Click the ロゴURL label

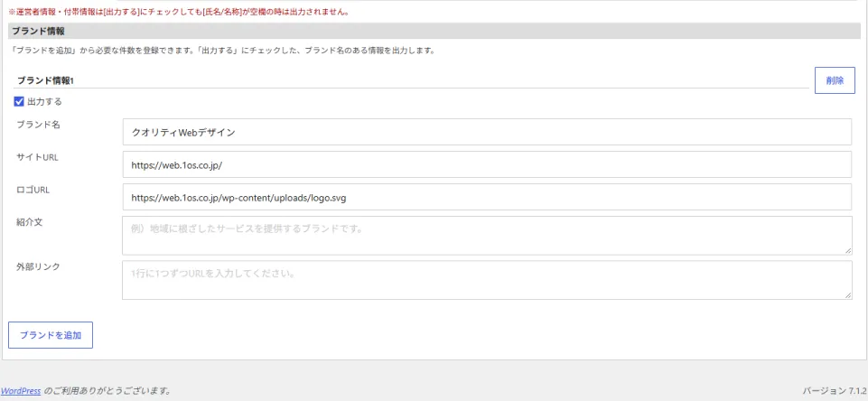(x=33, y=190)
